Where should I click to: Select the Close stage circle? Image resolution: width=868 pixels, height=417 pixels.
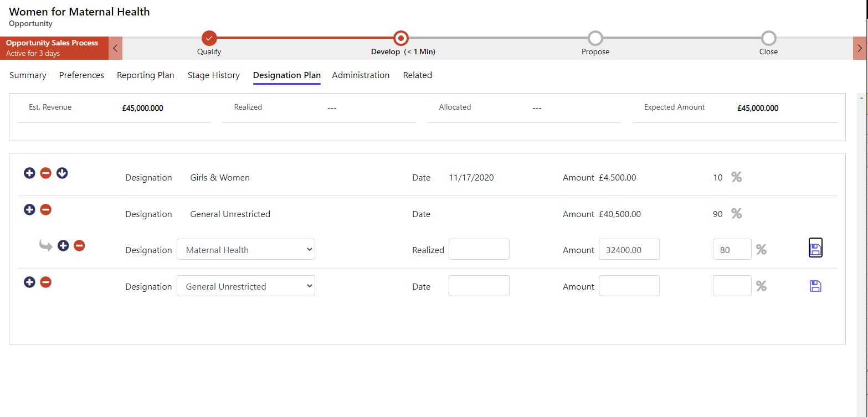coord(768,38)
